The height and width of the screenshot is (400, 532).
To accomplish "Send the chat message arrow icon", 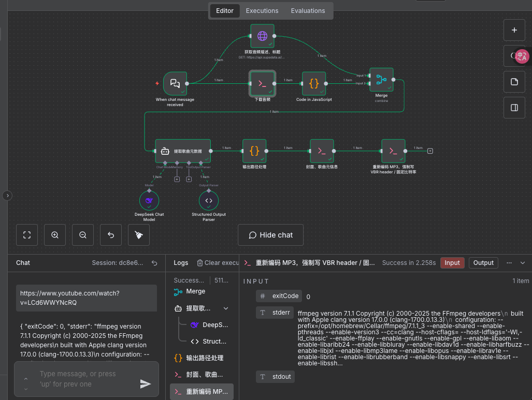I will [146, 383].
